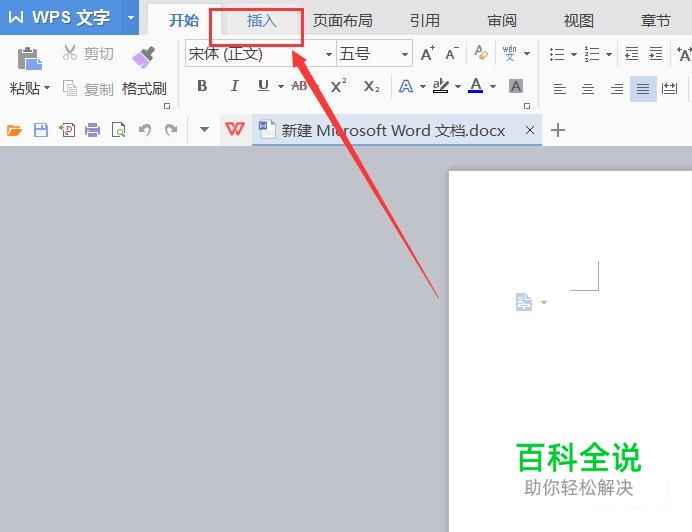Toggle bold formatting (B)

(x=202, y=86)
